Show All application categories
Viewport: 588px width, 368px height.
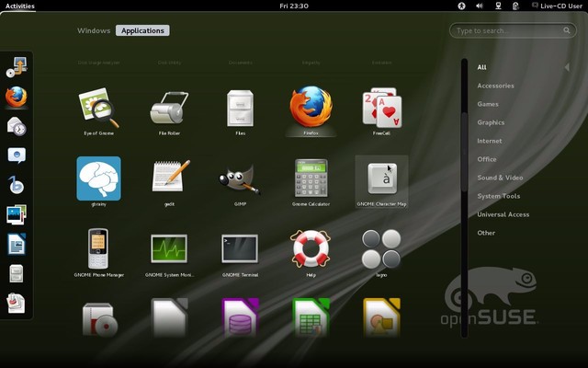click(x=481, y=67)
